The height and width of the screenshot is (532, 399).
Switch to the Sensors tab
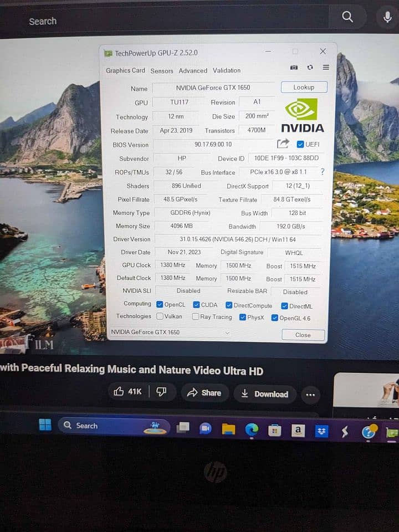162,71
